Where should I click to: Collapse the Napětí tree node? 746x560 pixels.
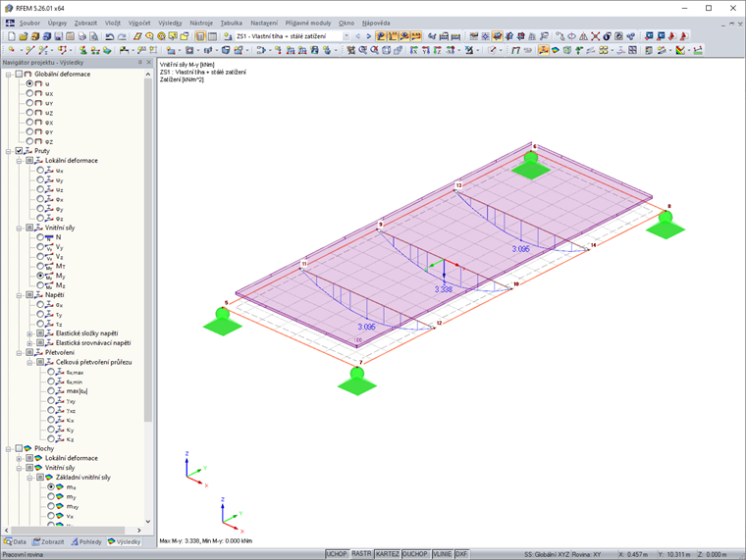pyautogui.click(x=19, y=295)
